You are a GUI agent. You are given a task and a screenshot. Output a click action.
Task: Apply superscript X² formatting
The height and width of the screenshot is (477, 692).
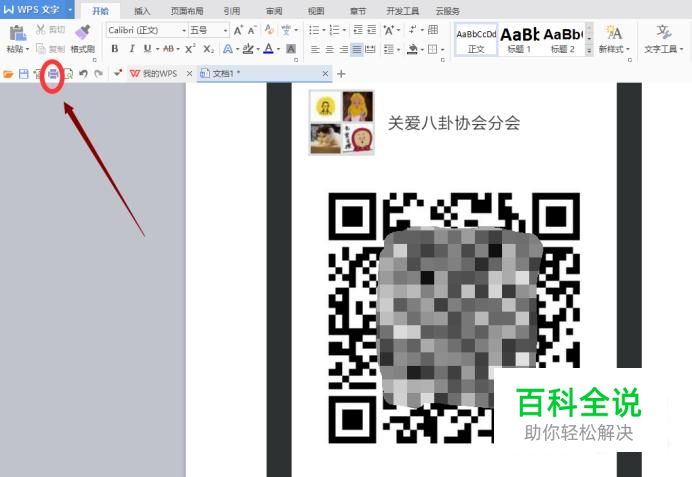point(190,49)
